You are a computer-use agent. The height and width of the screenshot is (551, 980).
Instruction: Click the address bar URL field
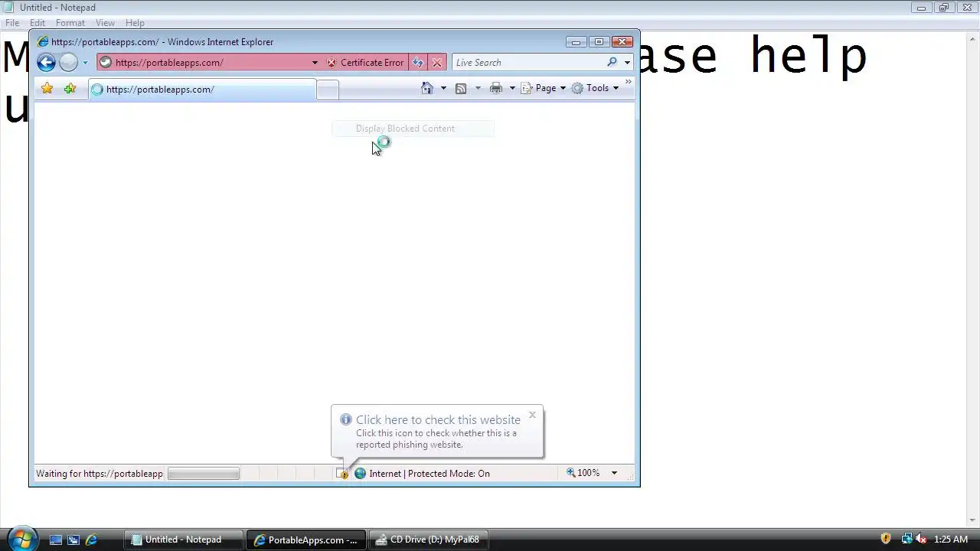point(203,63)
